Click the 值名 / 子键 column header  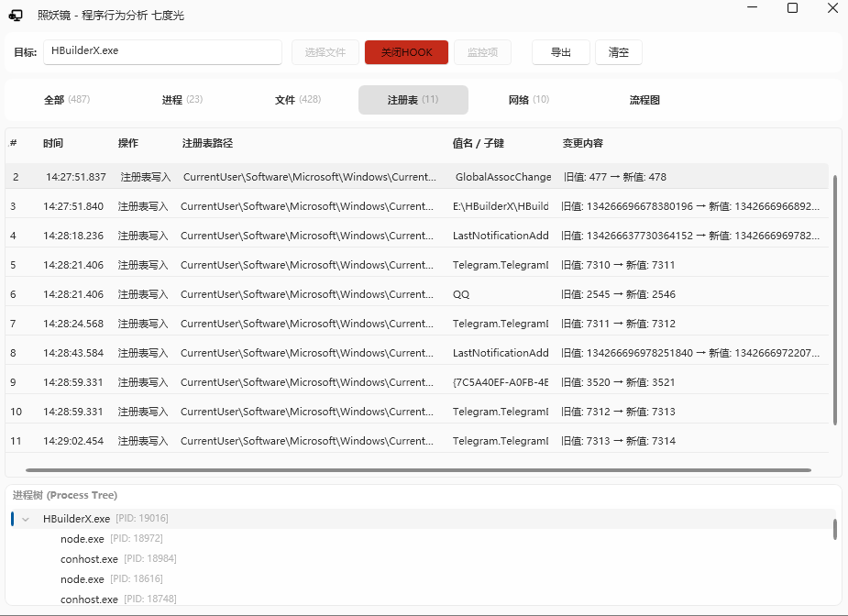(478, 143)
